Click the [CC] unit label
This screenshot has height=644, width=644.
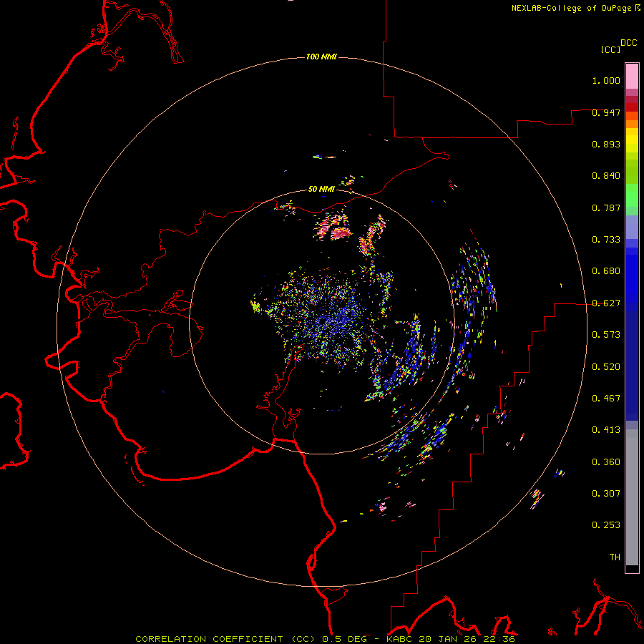coord(610,49)
